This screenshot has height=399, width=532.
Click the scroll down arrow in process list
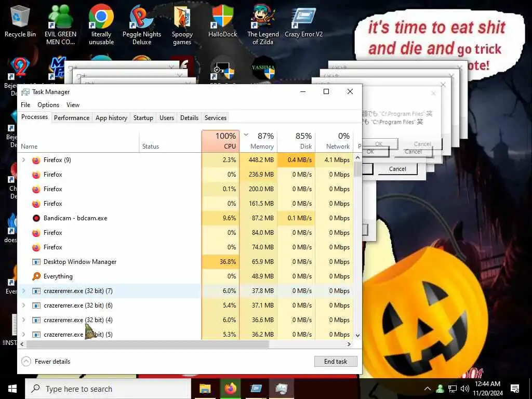(x=357, y=335)
